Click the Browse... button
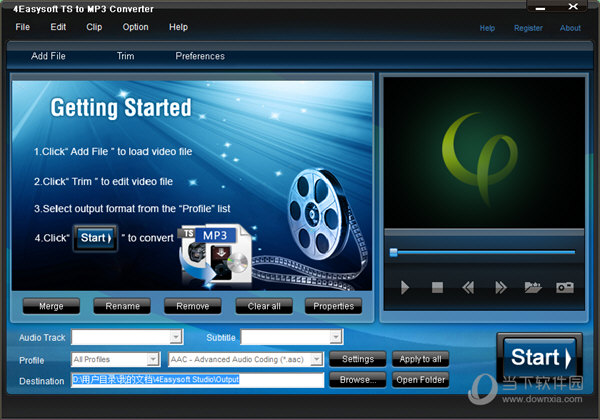Viewport: 600px width, 420px height. coord(358,380)
